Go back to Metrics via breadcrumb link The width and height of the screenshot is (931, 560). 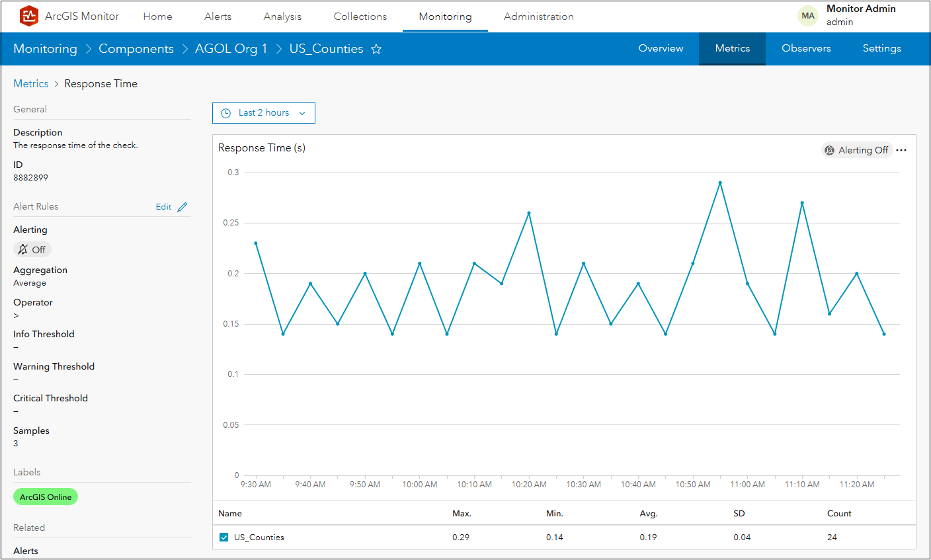point(31,83)
